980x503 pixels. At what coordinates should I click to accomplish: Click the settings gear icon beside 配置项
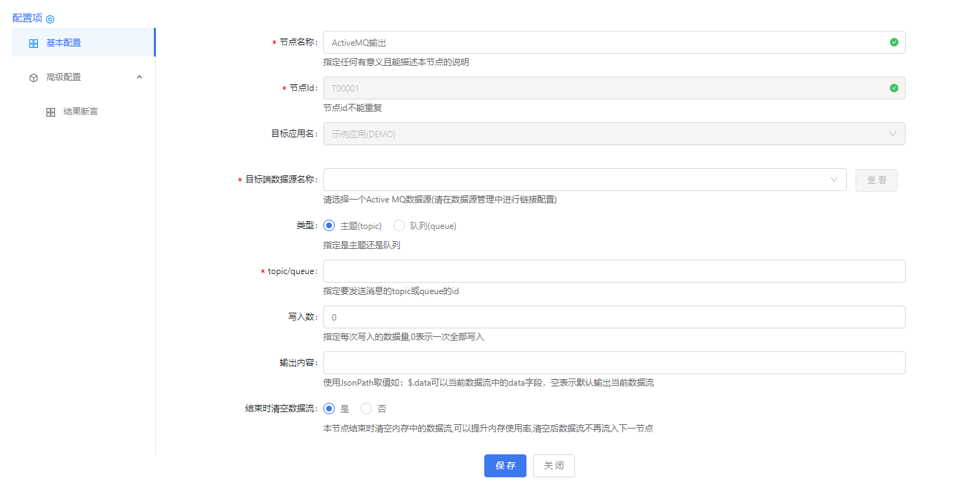[50, 19]
